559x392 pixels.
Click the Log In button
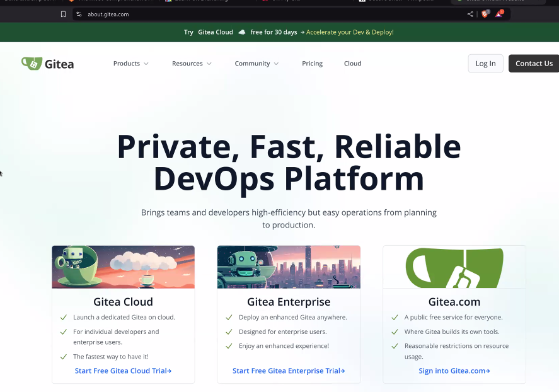(x=485, y=64)
